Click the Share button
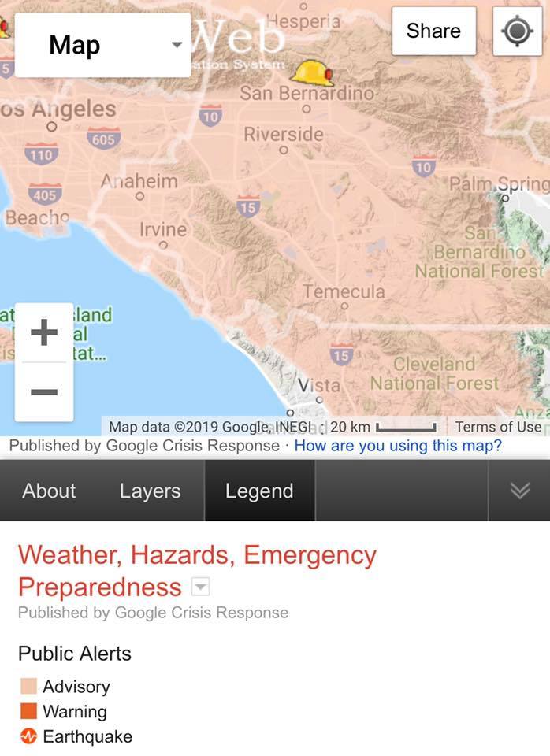 point(433,31)
